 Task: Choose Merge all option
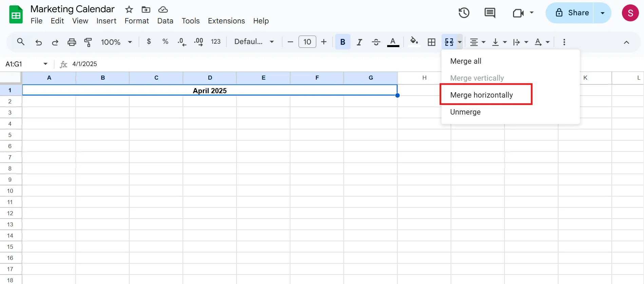click(x=510, y=61)
